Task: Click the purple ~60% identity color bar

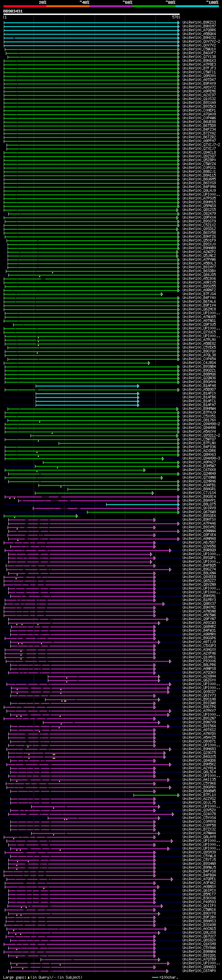Action: tap(111, 6)
